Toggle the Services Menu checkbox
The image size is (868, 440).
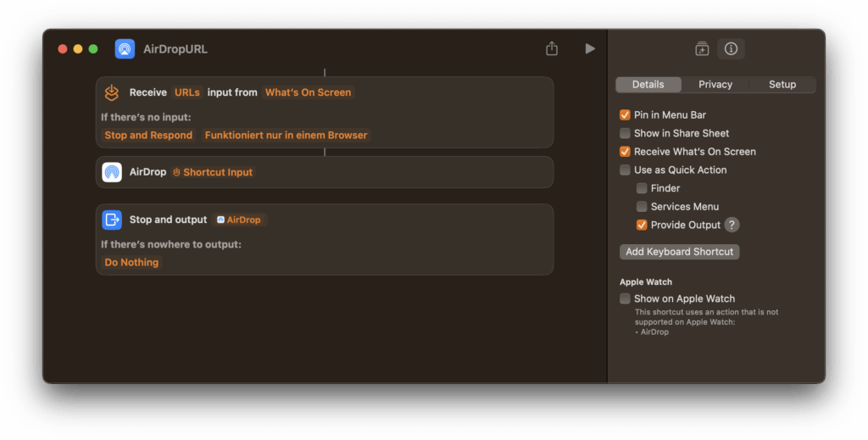(642, 207)
